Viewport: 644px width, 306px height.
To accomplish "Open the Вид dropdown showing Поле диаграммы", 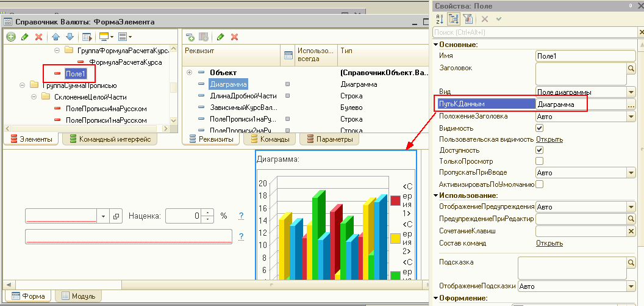I will [x=631, y=92].
